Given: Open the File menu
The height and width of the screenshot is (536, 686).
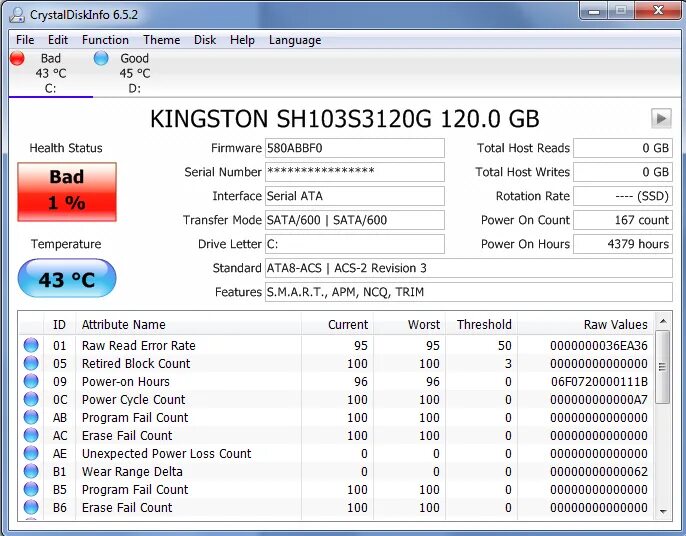Looking at the screenshot, I should tap(25, 40).
